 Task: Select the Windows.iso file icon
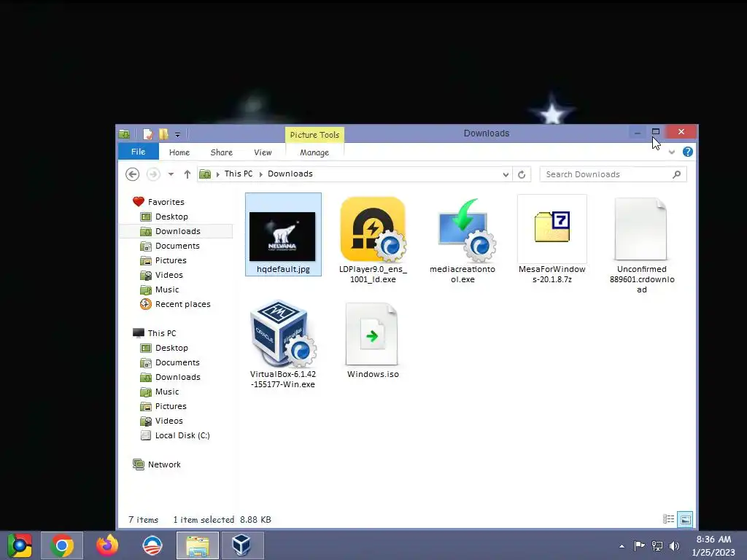[372, 334]
